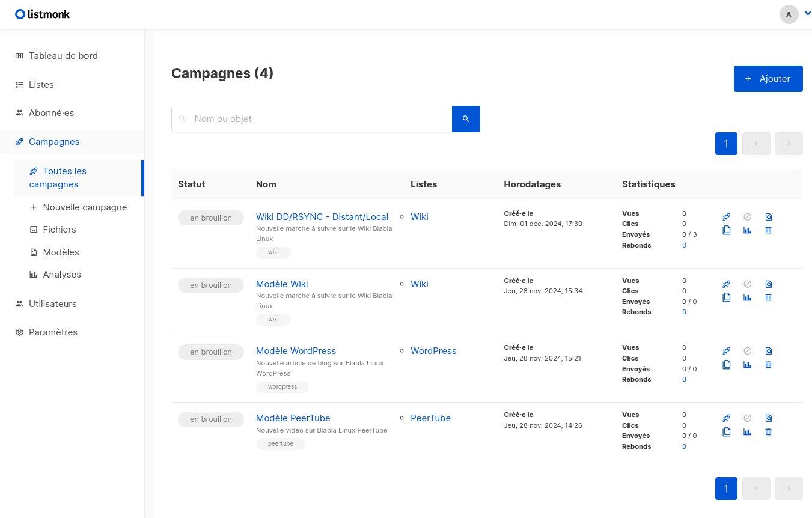Clone the Wiki DD/RSYNC campaign

coord(726,230)
